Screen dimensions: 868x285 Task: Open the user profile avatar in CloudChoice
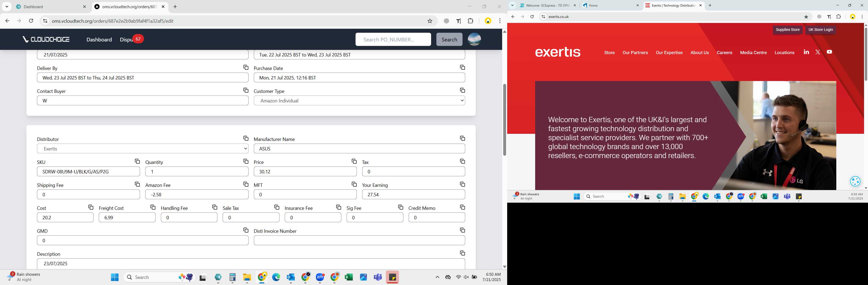(x=474, y=39)
